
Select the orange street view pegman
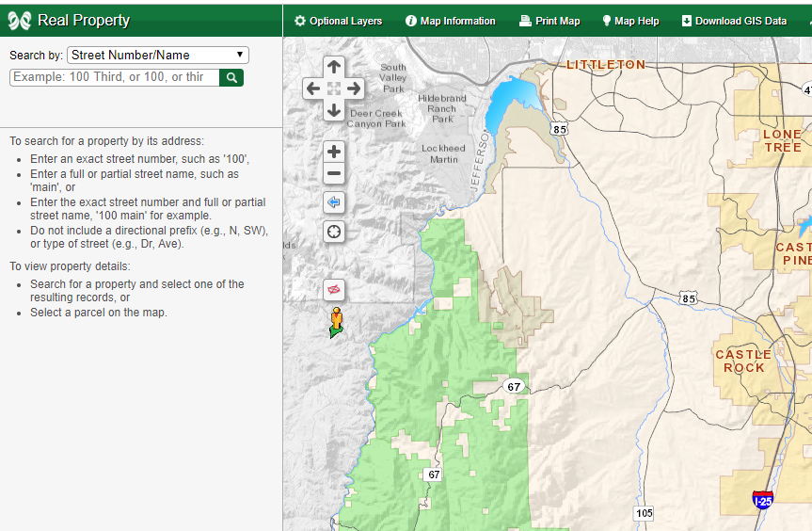(336, 320)
